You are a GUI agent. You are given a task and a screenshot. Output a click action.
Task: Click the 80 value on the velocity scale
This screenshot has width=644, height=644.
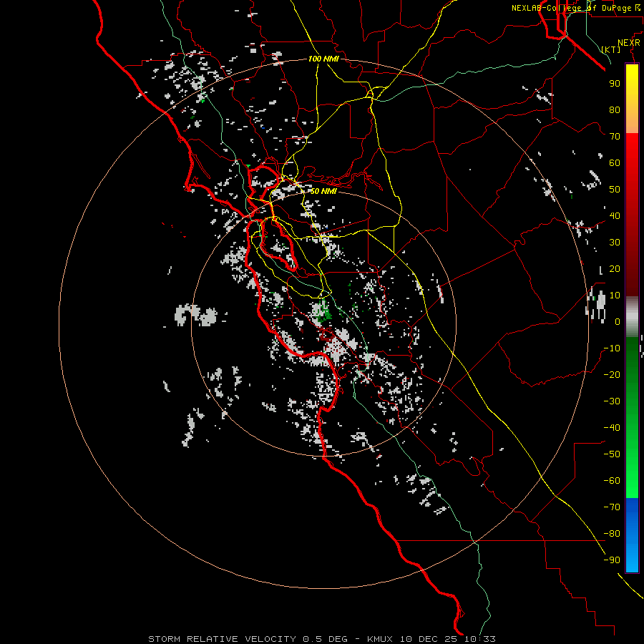click(x=615, y=109)
